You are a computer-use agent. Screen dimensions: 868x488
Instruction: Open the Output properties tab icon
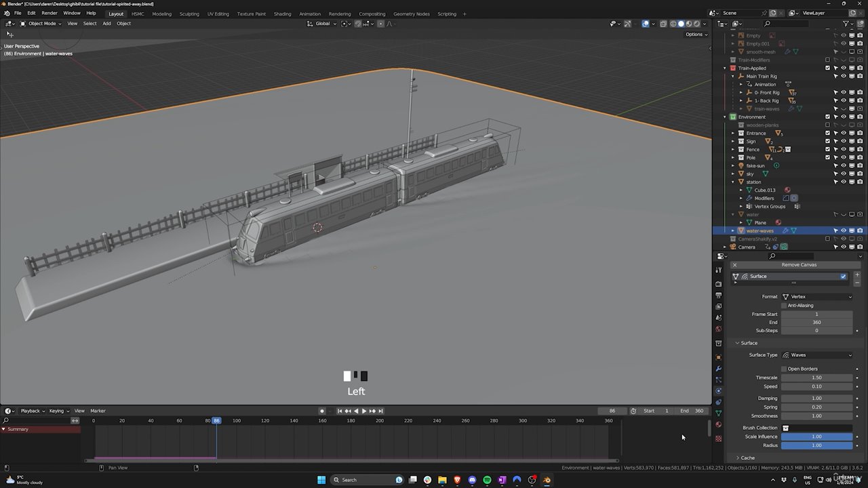click(719, 295)
